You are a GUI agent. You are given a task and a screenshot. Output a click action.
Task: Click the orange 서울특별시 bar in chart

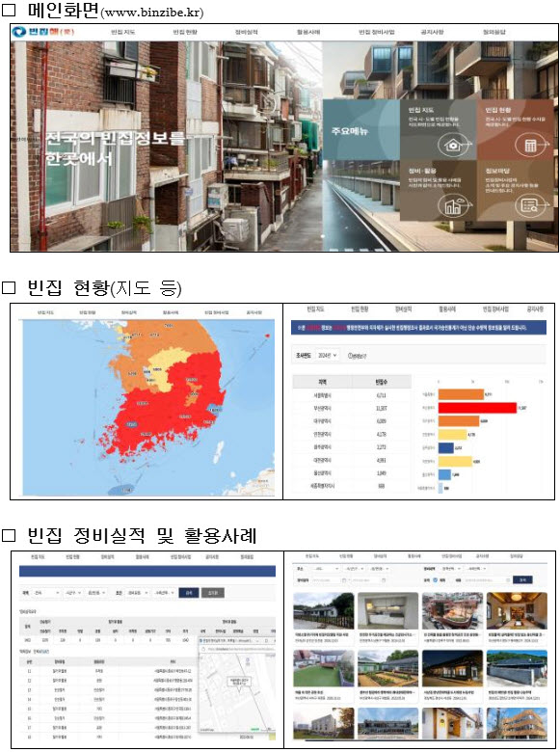tap(461, 394)
